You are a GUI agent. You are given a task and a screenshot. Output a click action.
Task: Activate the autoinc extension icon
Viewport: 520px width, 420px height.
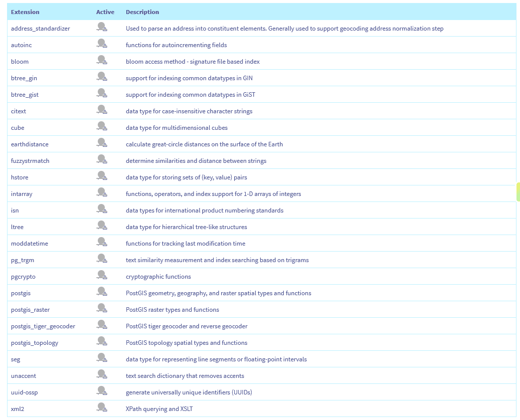tap(102, 44)
